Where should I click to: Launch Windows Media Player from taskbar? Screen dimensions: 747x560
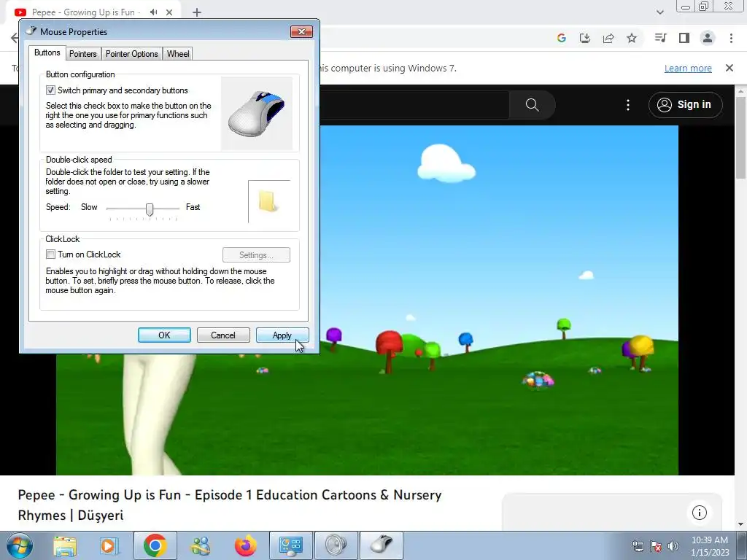tap(109, 545)
